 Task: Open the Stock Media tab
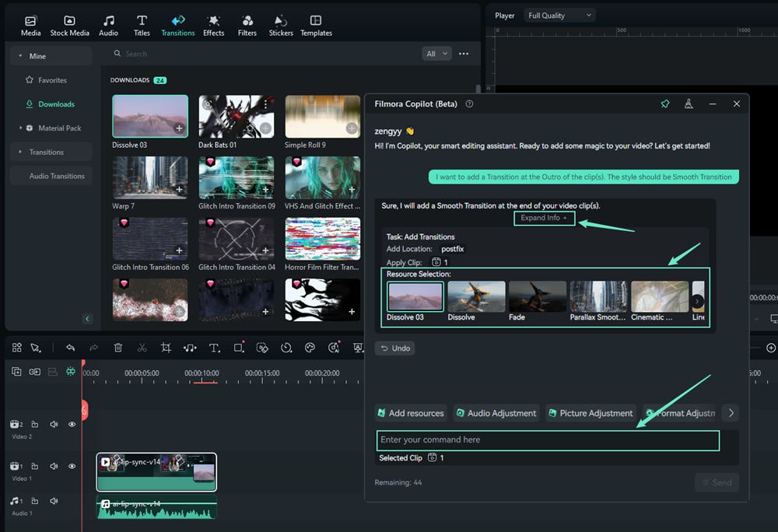pos(69,26)
